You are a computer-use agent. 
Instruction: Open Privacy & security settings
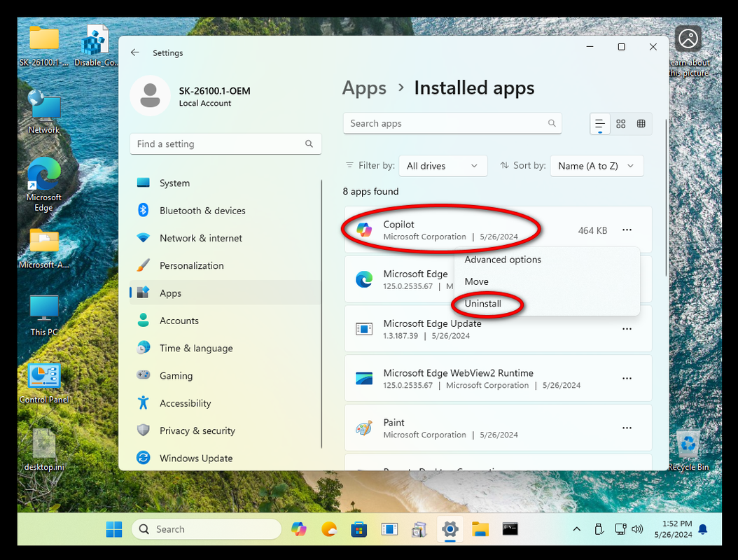[225, 430]
